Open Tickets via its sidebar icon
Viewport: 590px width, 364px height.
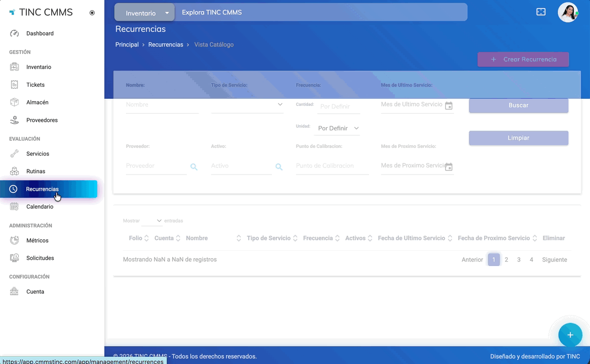15,85
